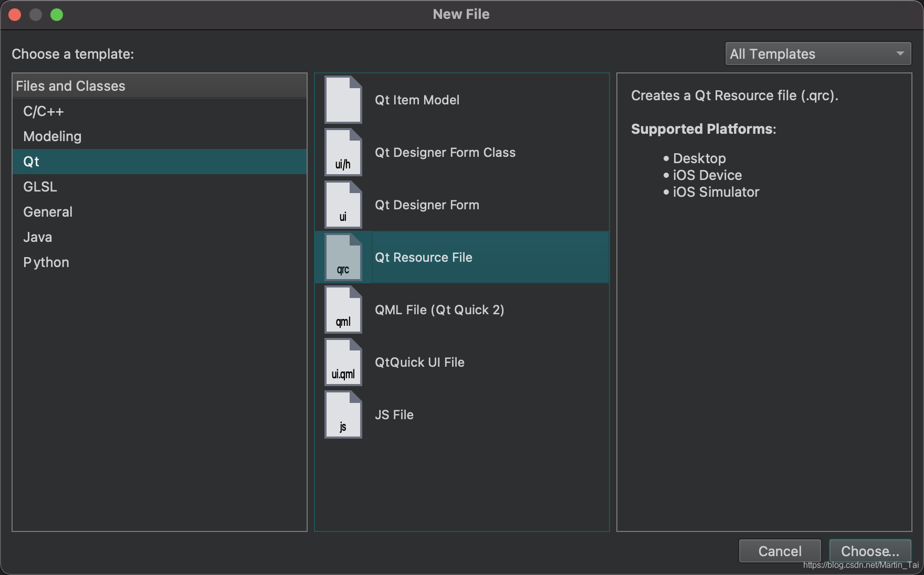924x575 pixels.
Task: Click the js file icon
Action: [x=343, y=414]
